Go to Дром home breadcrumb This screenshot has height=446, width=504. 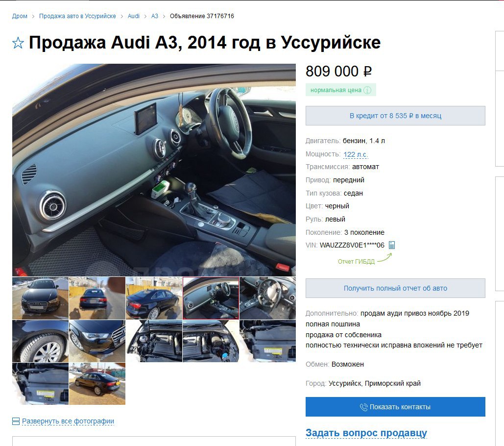[x=20, y=16]
